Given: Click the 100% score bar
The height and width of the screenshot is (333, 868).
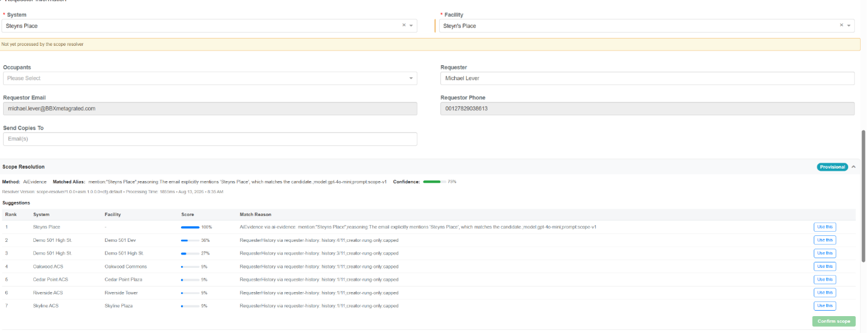Looking at the screenshot, I should (190, 227).
